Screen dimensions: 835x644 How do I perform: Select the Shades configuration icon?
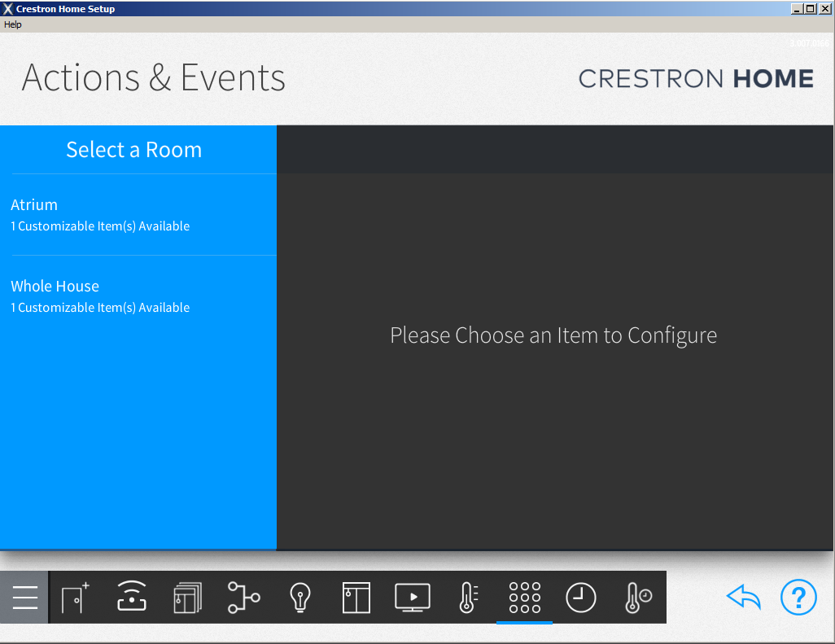pos(356,597)
